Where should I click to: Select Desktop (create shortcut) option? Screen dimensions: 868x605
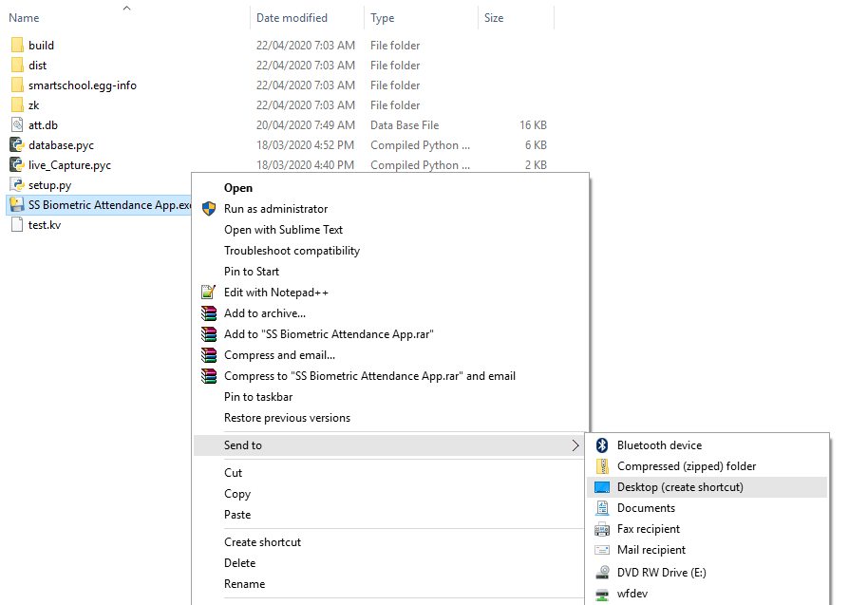(x=680, y=487)
